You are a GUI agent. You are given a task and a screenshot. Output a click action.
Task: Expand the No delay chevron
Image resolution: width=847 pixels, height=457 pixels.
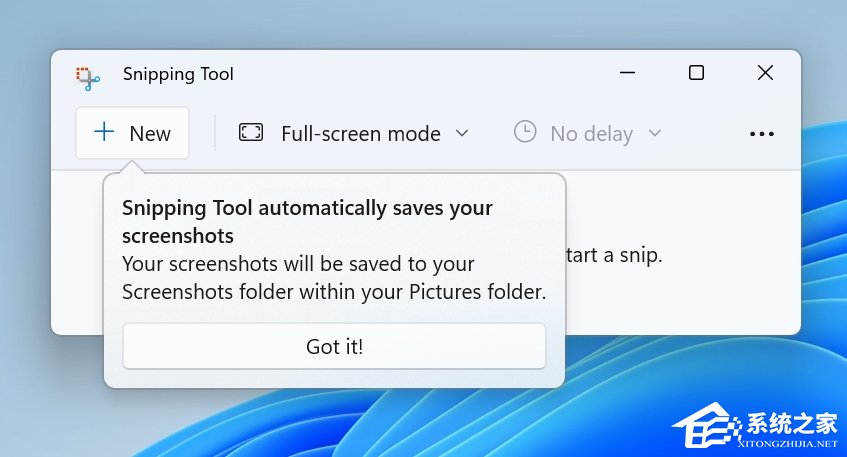(x=655, y=132)
